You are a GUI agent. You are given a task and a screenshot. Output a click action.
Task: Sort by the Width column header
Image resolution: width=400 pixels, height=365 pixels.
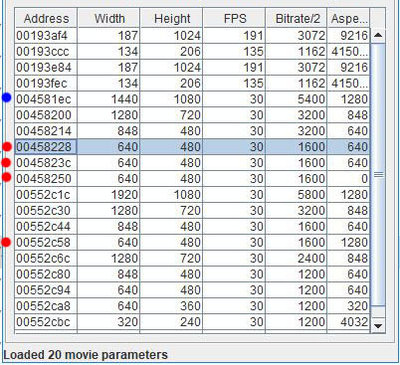109,18
